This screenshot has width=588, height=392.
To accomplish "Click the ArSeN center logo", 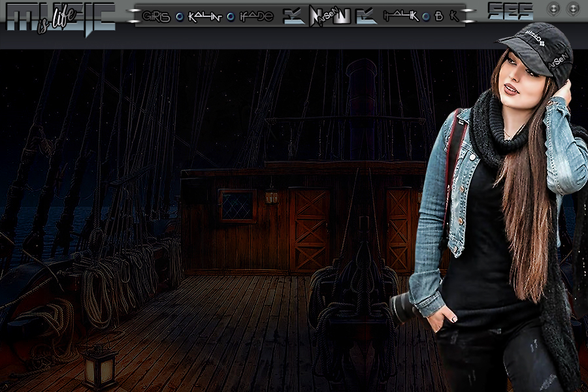I will (x=330, y=16).
